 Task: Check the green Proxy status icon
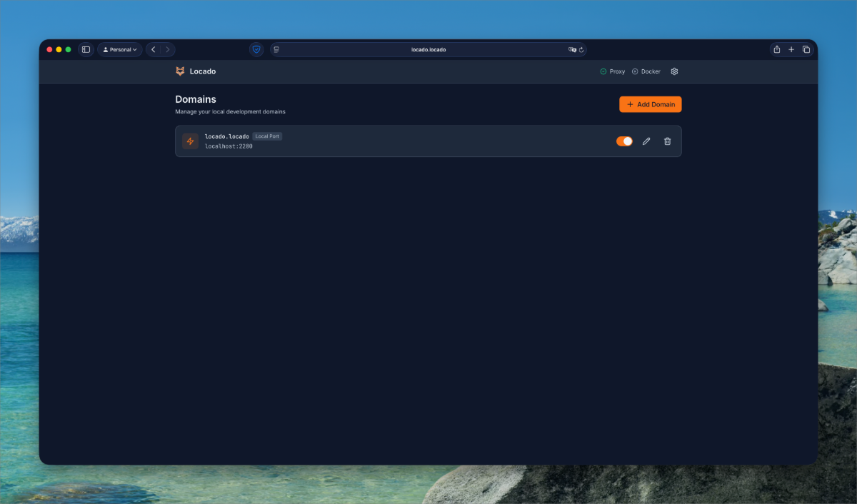coord(603,71)
